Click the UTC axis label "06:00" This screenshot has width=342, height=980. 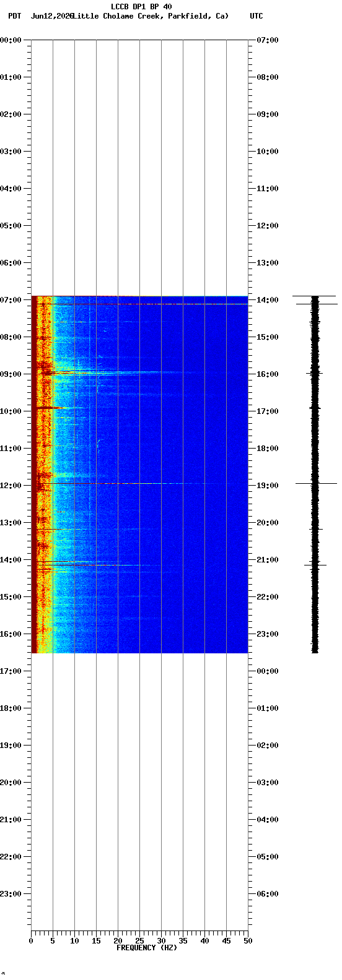267,894
